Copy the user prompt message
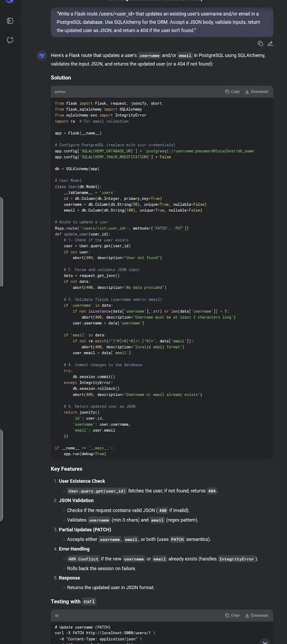 pos(260,43)
